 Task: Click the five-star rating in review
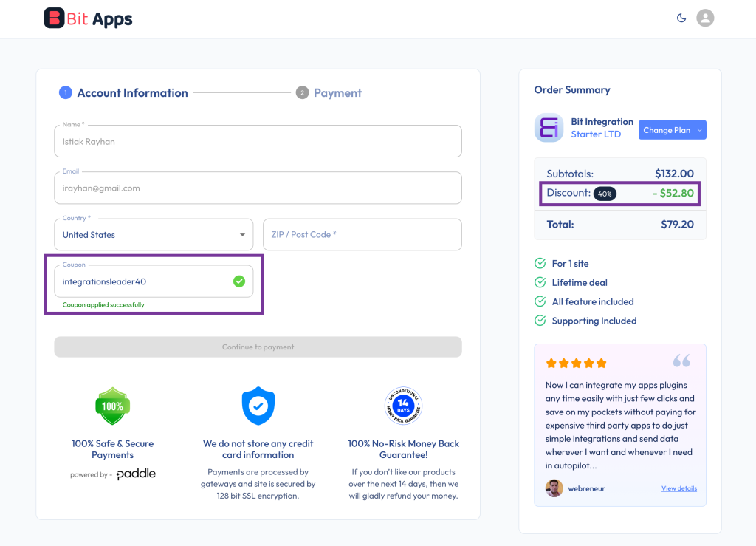point(576,363)
